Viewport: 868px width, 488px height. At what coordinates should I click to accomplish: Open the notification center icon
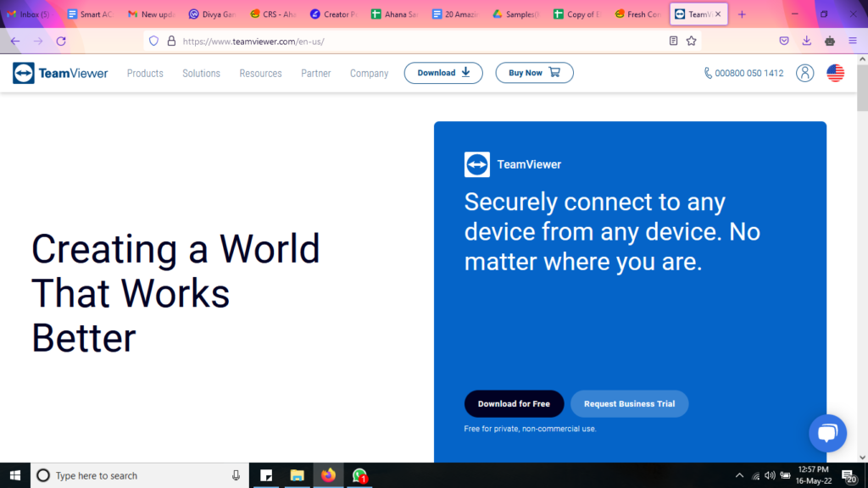(x=849, y=475)
